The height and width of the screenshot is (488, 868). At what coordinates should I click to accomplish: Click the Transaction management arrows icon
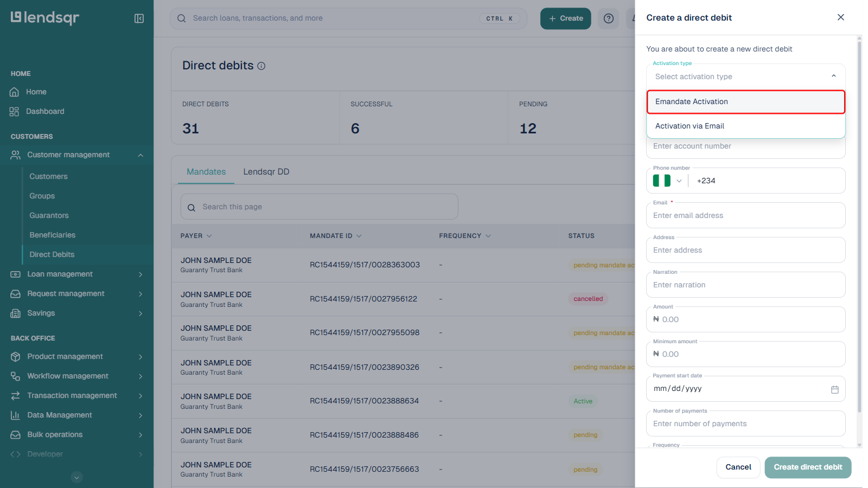pyautogui.click(x=15, y=396)
